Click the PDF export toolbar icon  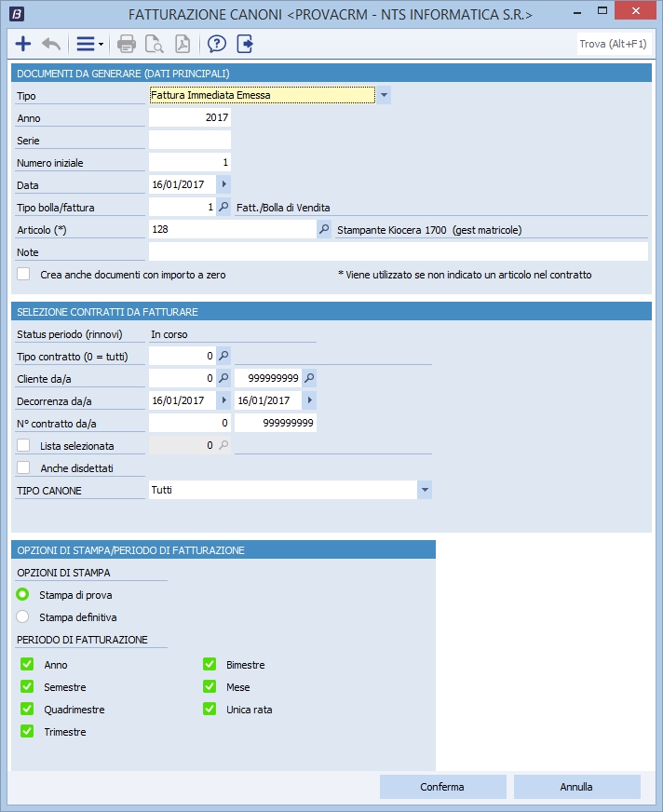(x=183, y=44)
